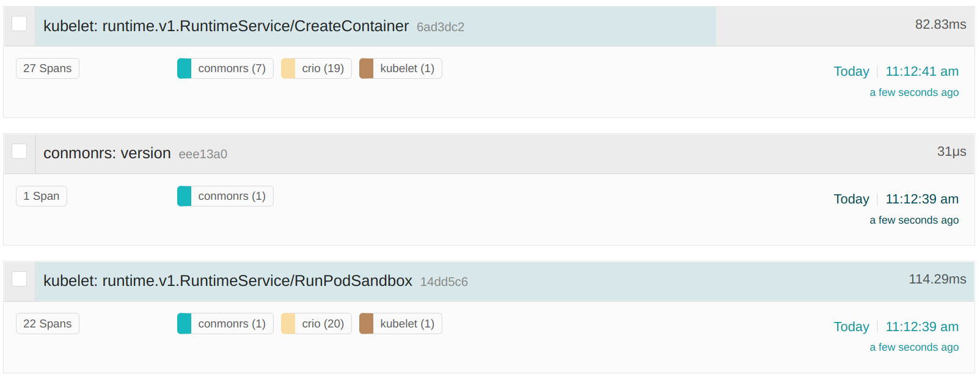Click the conmonrs (7) service badge
This screenshot has width=980, height=380.
tap(224, 68)
